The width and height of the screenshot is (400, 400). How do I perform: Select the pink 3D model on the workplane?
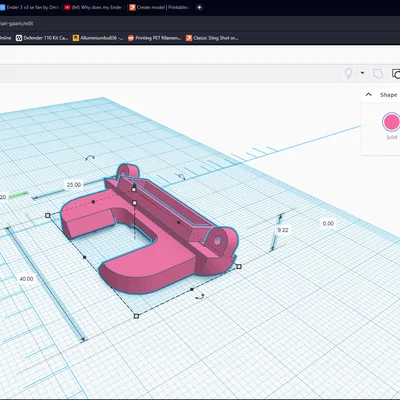click(150, 230)
